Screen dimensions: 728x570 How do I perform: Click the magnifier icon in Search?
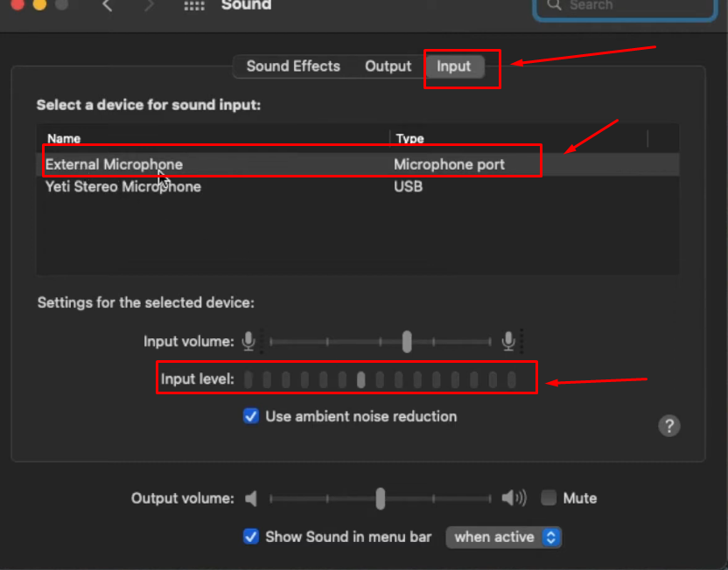click(553, 5)
